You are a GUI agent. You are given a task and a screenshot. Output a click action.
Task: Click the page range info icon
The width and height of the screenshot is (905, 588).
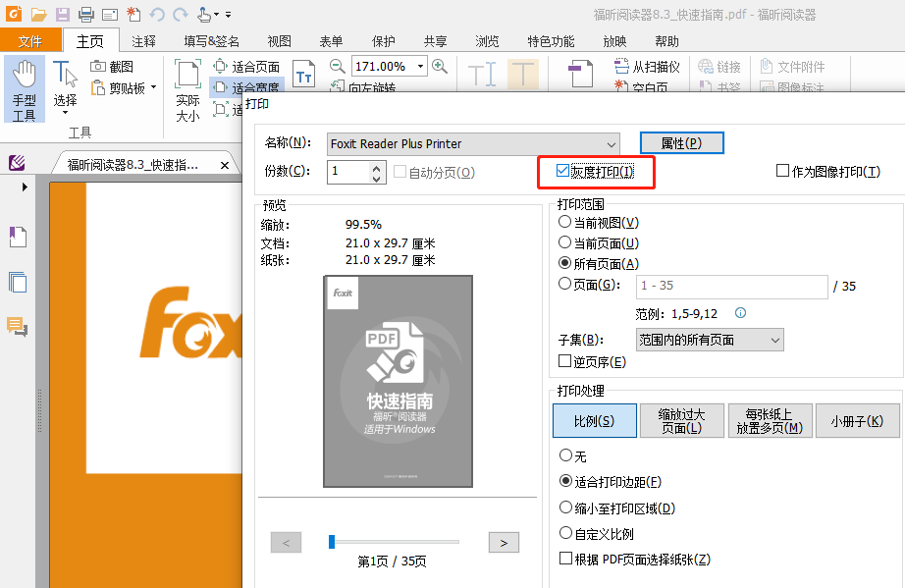click(740, 313)
